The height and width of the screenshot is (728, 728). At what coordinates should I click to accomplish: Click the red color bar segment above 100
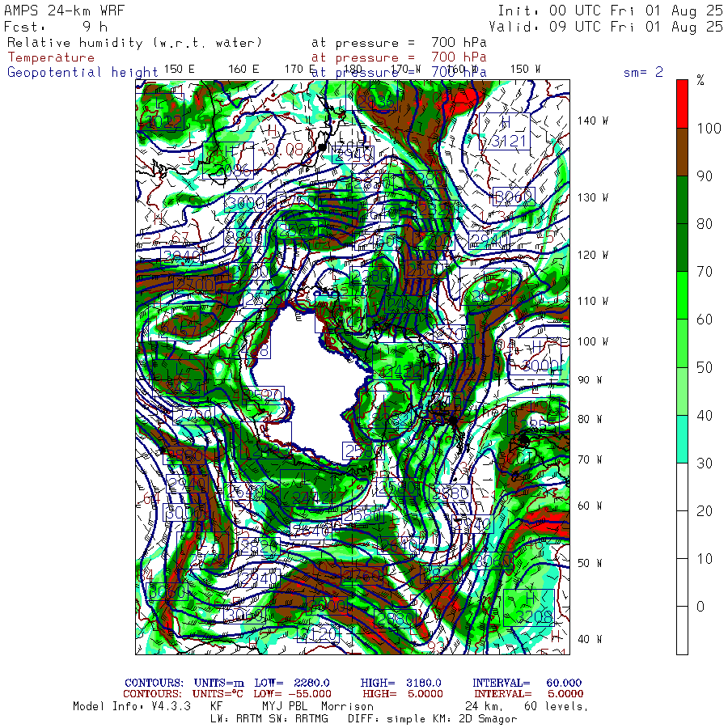pos(682,104)
